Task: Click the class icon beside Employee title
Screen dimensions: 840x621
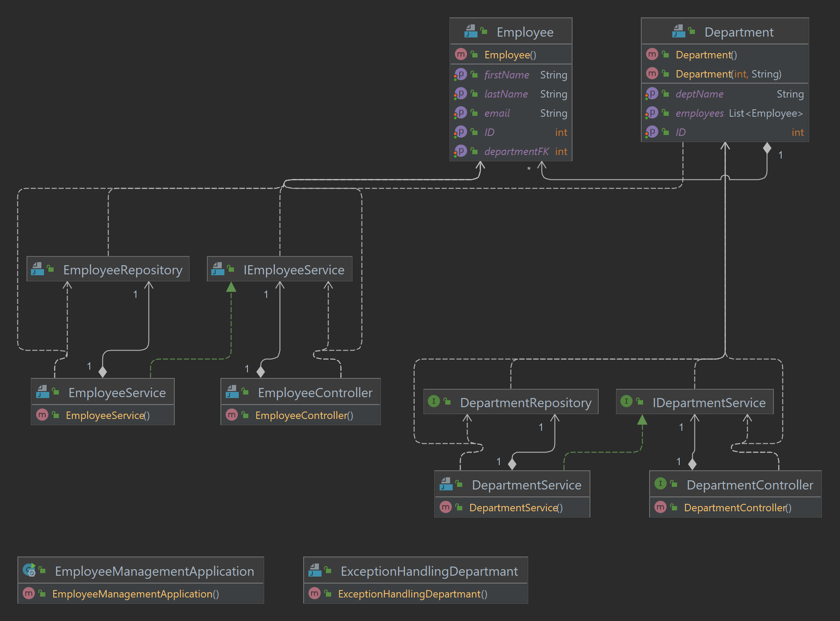Action: click(471, 31)
